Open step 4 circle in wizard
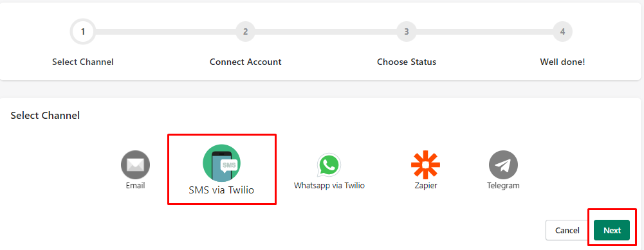The image size is (644, 250). point(562,31)
